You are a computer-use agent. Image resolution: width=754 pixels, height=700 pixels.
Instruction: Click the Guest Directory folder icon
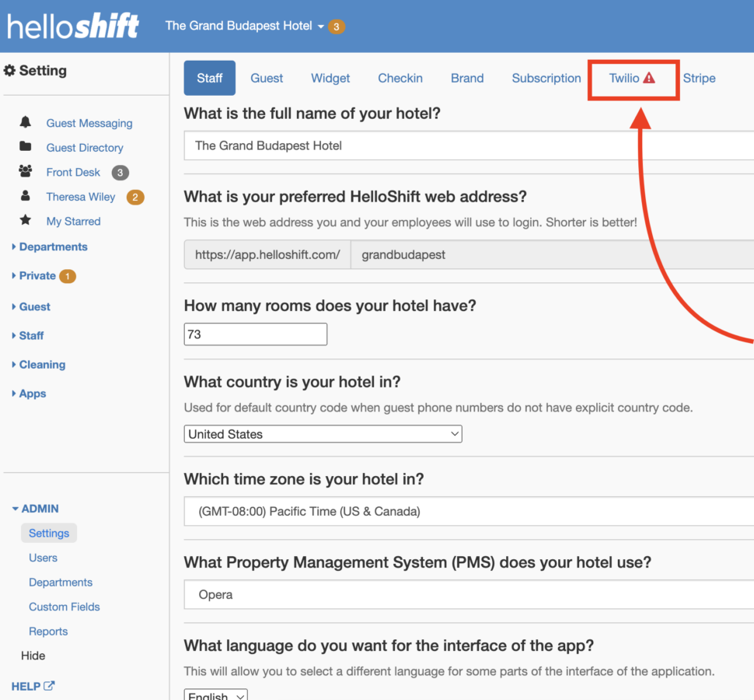coord(26,146)
